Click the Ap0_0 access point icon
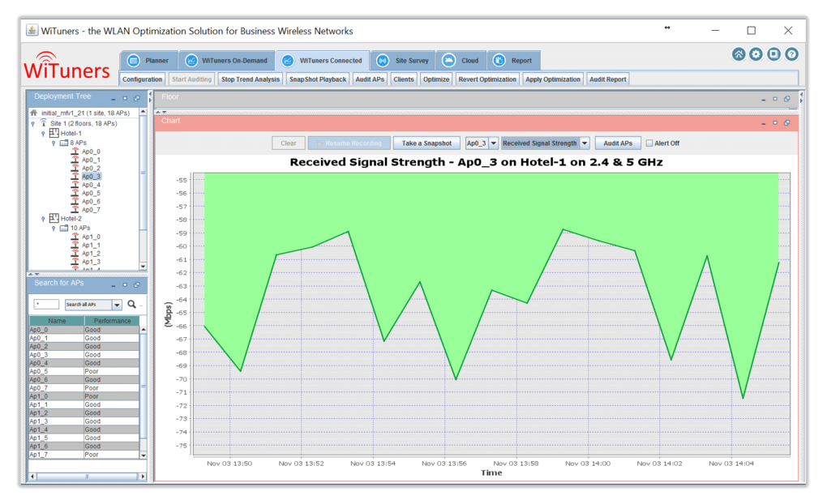The image size is (827, 504). pyautogui.click(x=75, y=152)
